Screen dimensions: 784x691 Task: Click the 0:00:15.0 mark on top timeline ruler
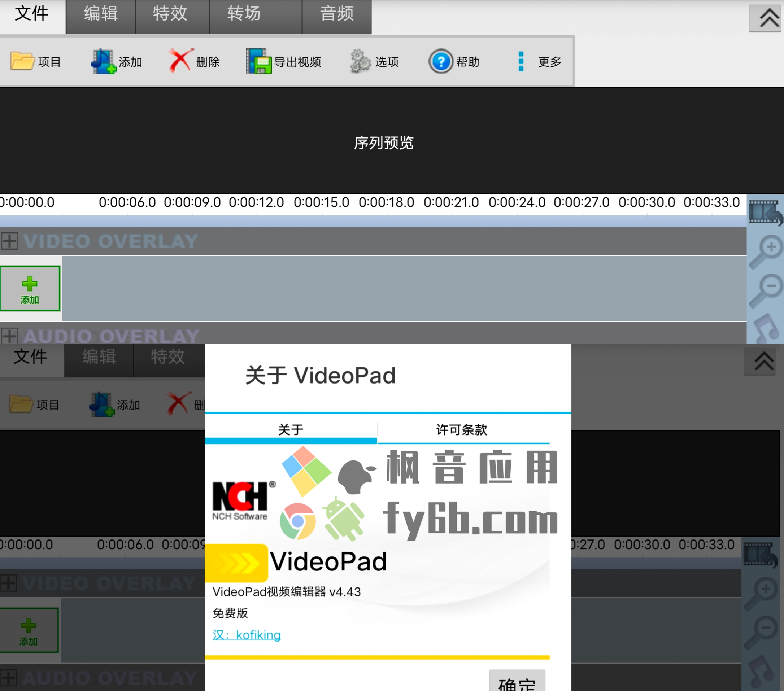pos(321,202)
